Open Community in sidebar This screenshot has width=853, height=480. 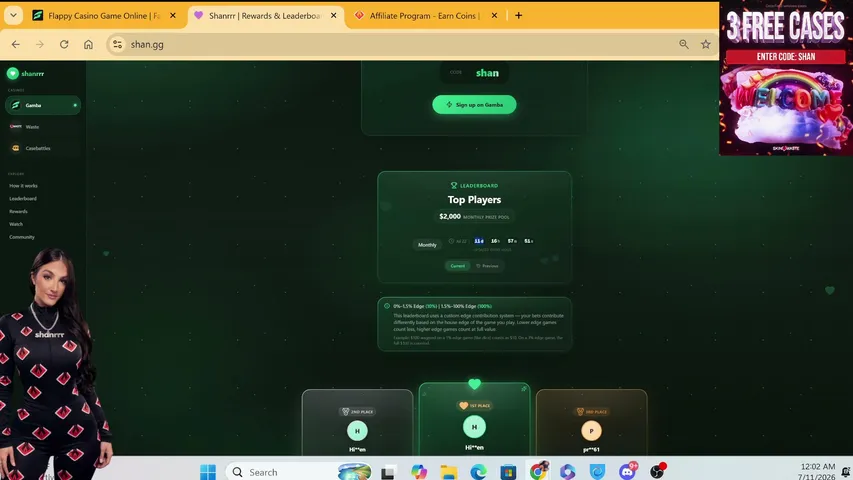click(x=22, y=237)
